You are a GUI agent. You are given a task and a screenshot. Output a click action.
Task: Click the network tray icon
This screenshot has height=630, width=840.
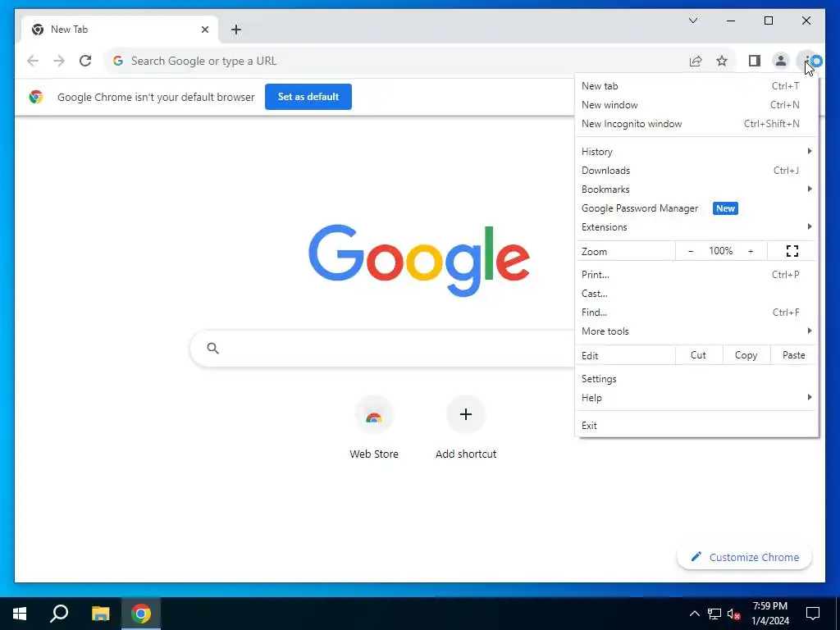[x=714, y=614]
